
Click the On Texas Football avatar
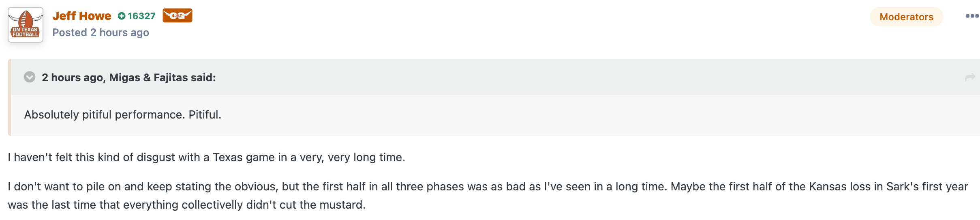pyautogui.click(x=26, y=25)
